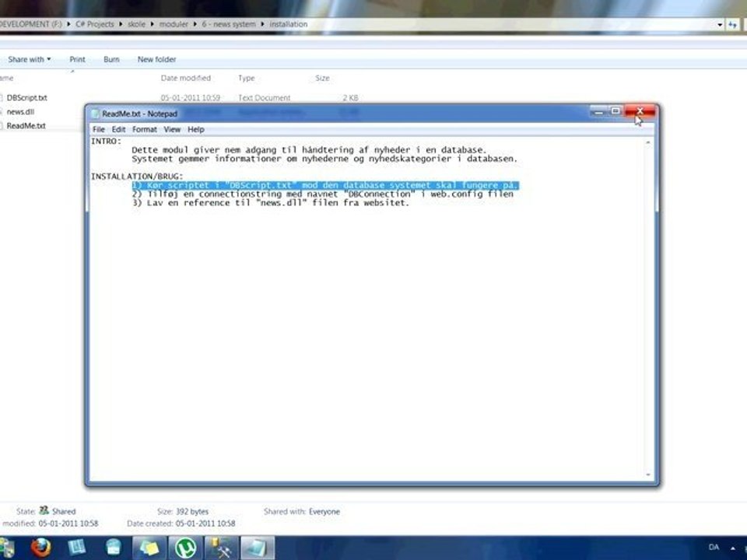This screenshot has height=560, width=747.
Task: Click installation breadcrumb segment
Action: 288,24
